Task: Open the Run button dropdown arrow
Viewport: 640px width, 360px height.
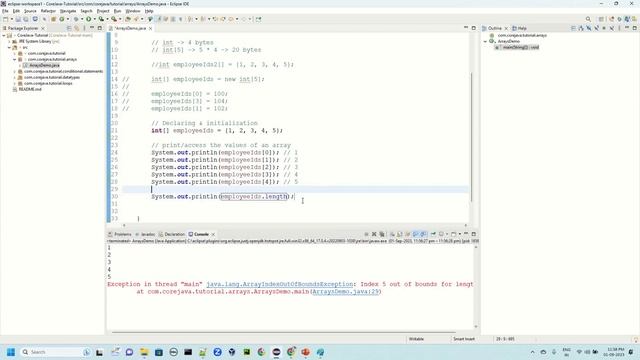Action: (x=95, y=19)
